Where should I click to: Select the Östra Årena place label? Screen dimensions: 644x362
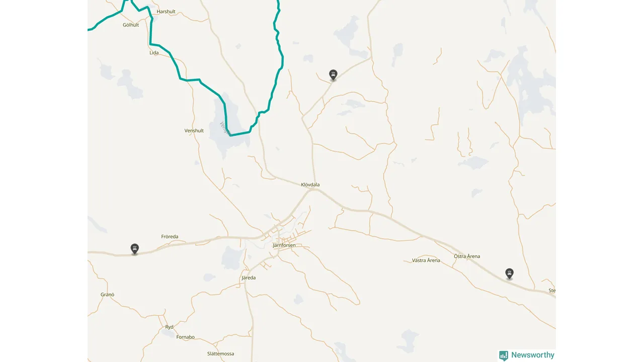467,256
